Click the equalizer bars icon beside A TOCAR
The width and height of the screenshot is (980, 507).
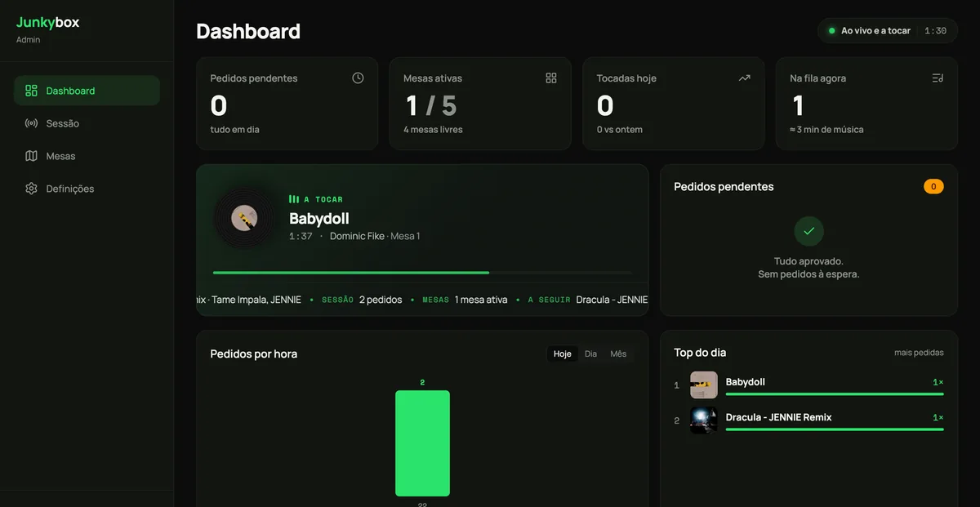click(294, 199)
